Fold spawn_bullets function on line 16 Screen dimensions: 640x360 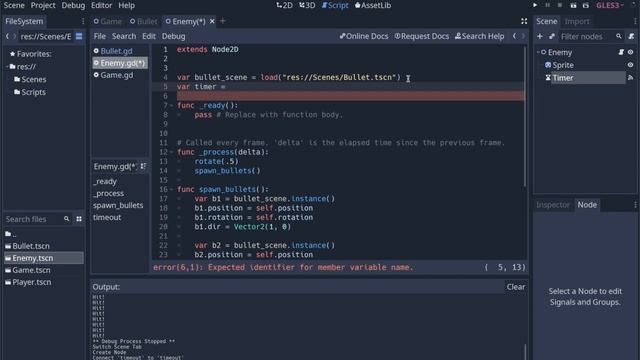pyautogui.click(x=172, y=189)
